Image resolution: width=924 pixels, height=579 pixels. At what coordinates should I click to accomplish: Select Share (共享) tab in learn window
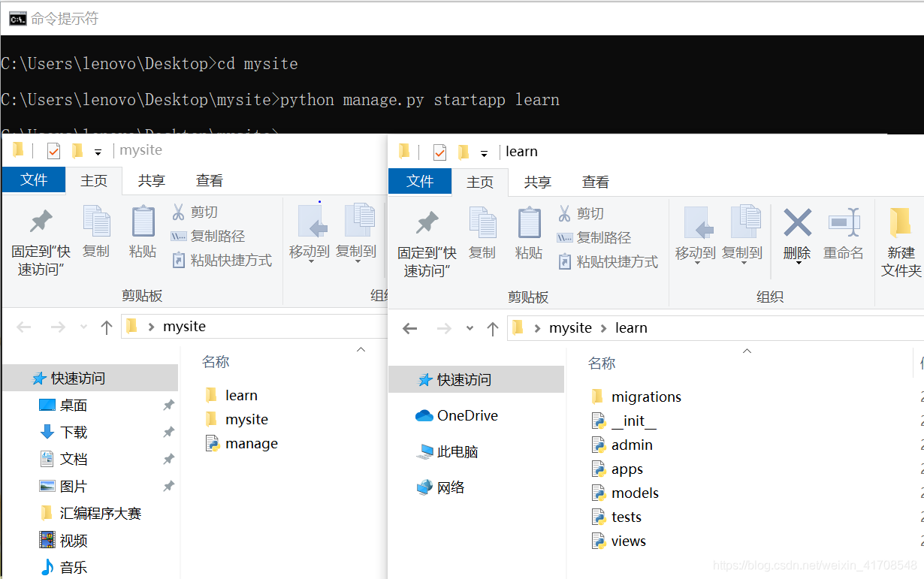pos(538,182)
